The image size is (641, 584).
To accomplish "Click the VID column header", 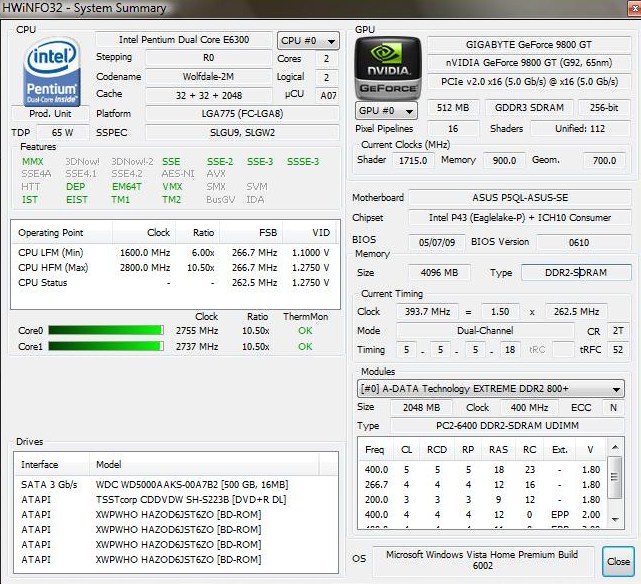I will coord(311,233).
